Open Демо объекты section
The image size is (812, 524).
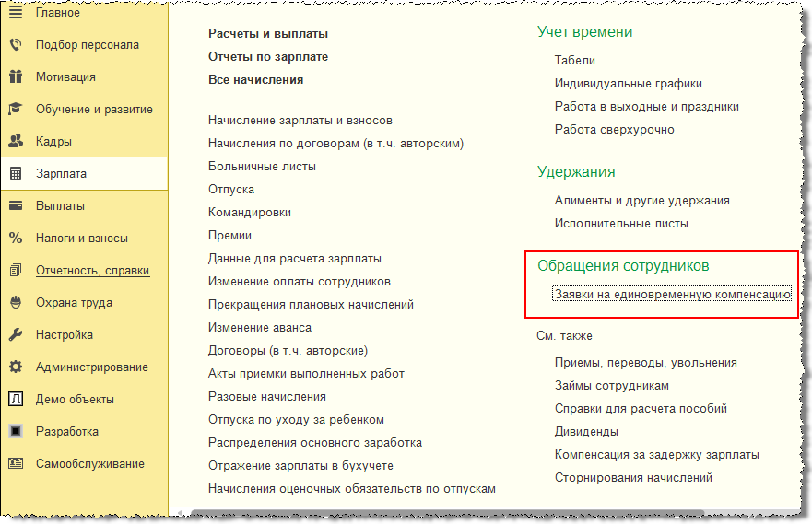[75, 400]
